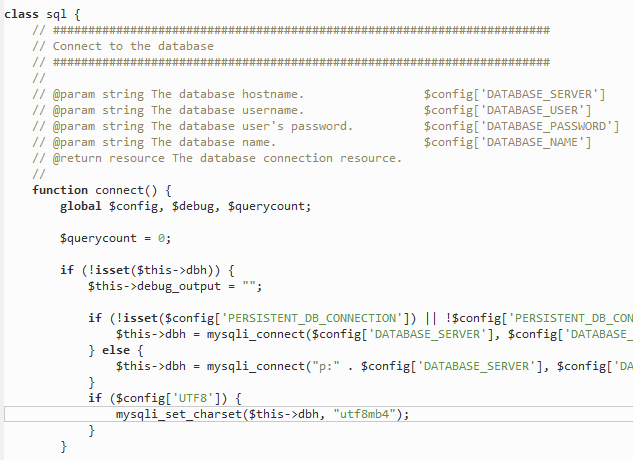The image size is (633, 460).
Task: Click the 'global $config, $debug, $querycount;' line
Action: coord(186,207)
